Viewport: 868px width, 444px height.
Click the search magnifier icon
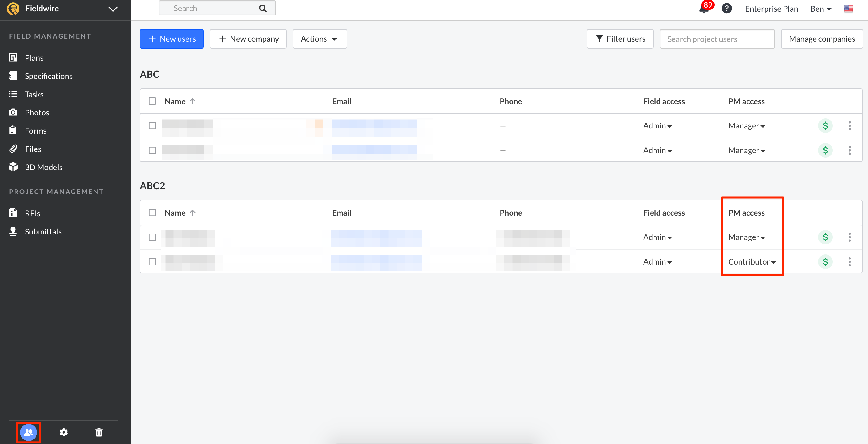(263, 9)
